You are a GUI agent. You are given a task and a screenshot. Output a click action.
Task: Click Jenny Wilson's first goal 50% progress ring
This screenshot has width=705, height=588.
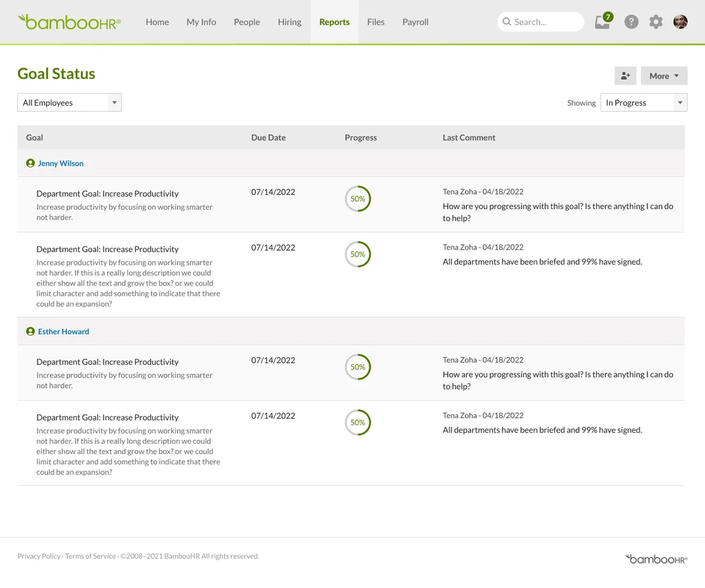point(358,198)
